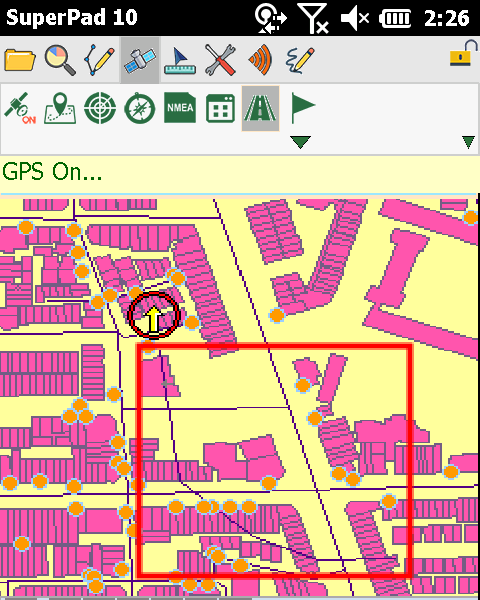
Task: Open the edit vertices pencil tool
Action: coord(100,60)
